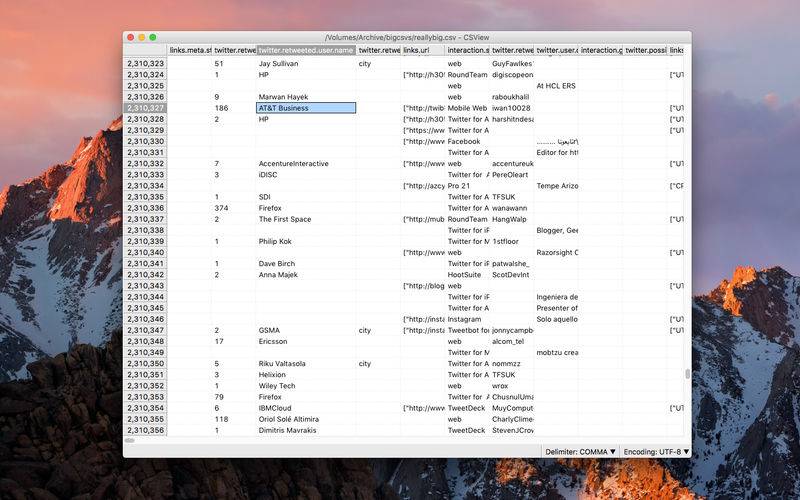Click the links.url column header
Viewport: 800px width, 500px height.
point(422,50)
